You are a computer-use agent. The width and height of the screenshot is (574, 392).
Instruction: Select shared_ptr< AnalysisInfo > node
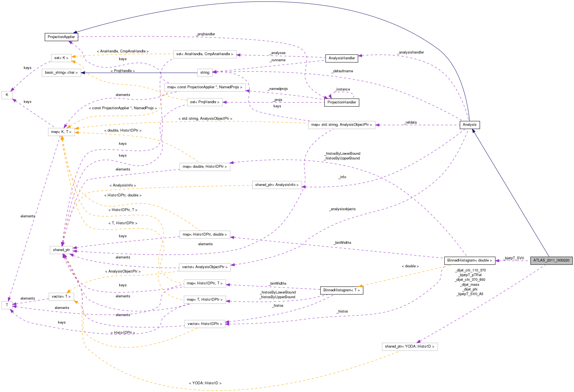[277, 185]
